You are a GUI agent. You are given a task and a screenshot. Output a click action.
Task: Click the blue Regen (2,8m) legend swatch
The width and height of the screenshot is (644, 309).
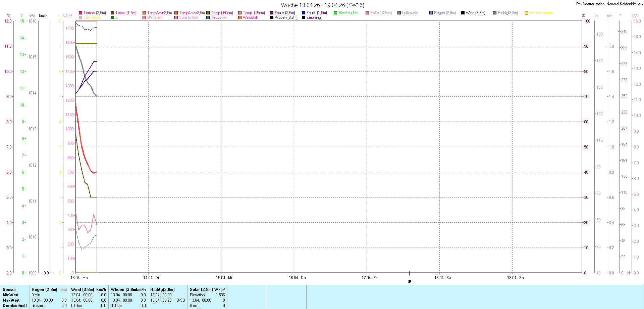(431, 13)
